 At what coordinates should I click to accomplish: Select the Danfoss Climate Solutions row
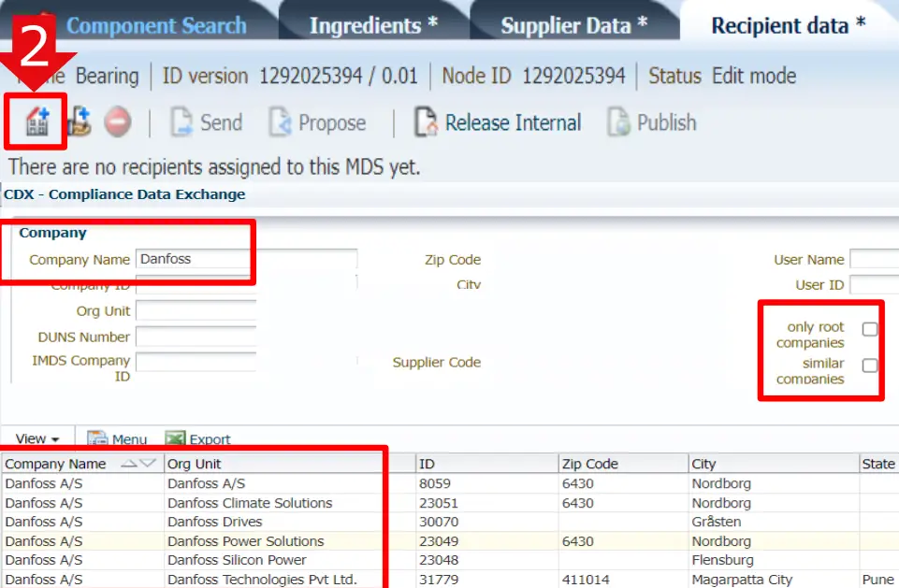coord(449,503)
